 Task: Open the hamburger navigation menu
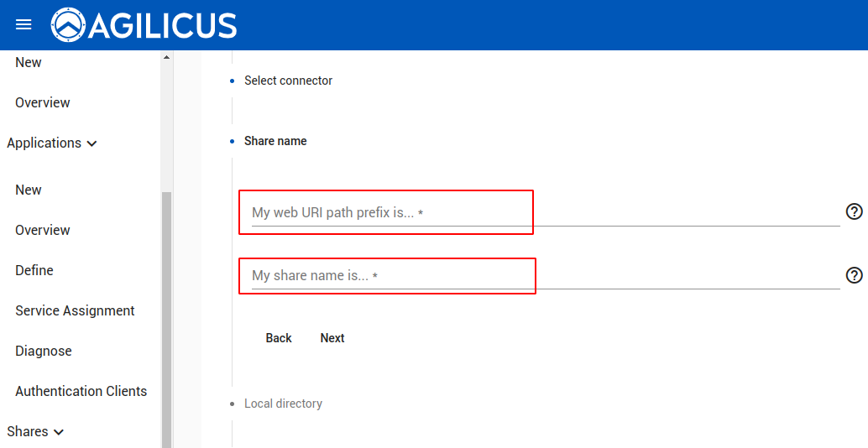point(24,25)
